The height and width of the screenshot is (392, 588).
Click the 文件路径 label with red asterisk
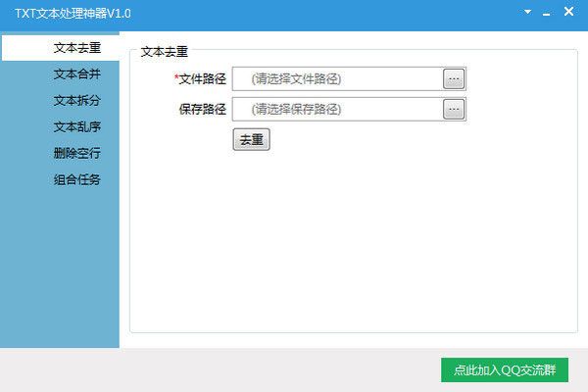coord(200,79)
